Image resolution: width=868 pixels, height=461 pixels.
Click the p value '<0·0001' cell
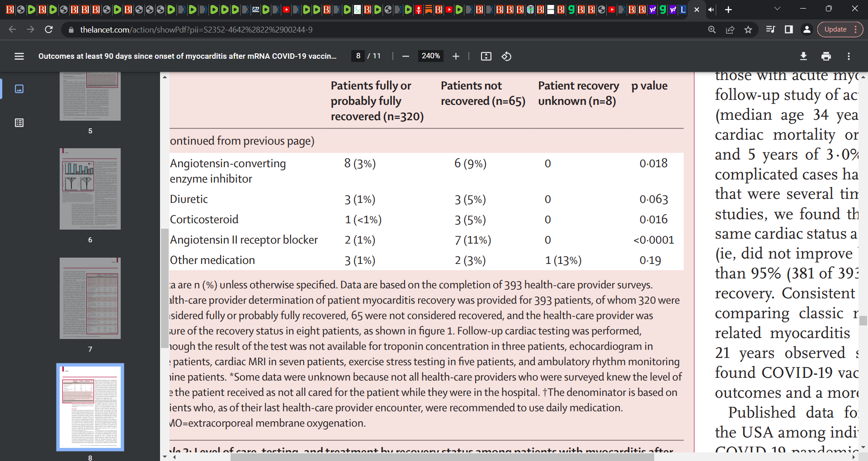point(654,240)
